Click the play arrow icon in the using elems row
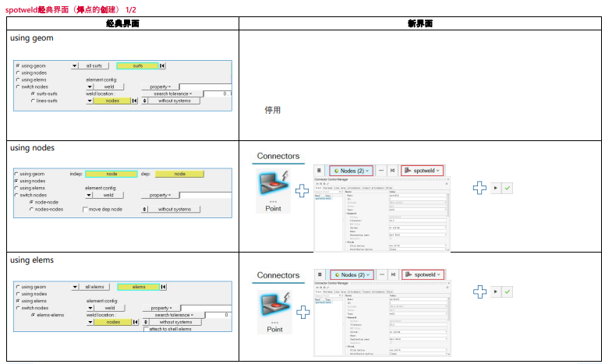 pyautogui.click(x=495, y=291)
